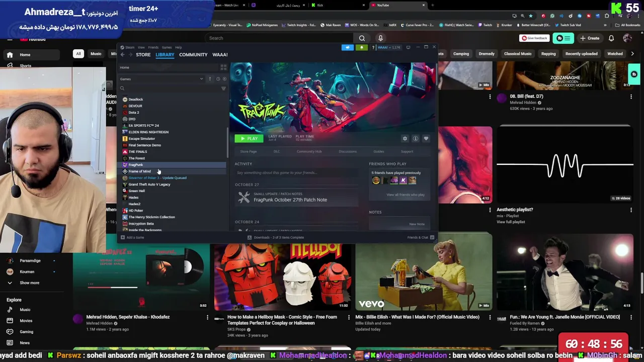Viewport: 644px width, 362px height.
Task: Open options menu for Hellboy Mask video
Action: tap(349, 317)
